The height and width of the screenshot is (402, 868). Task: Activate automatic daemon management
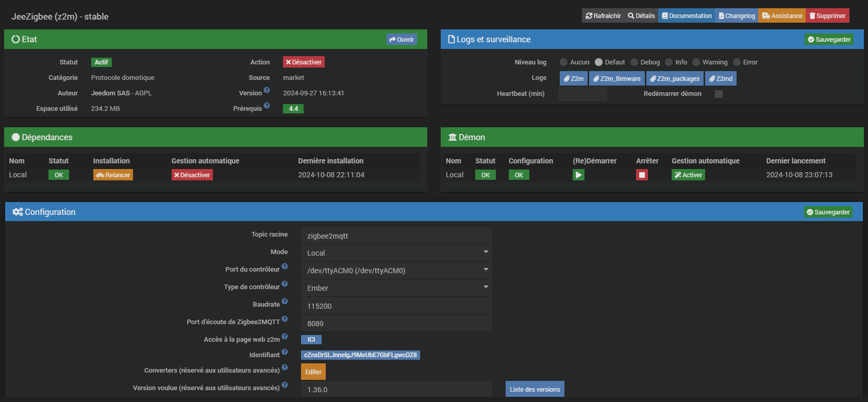(x=688, y=175)
